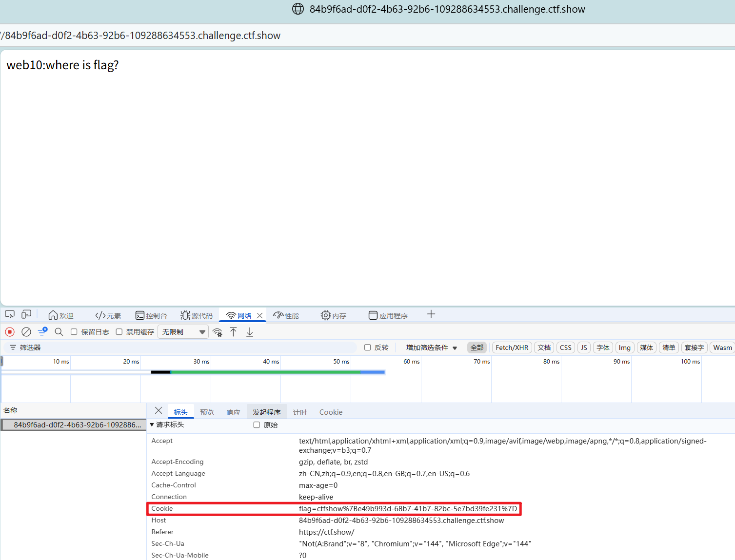Click the Export HAR download arrow
Viewport: 735px width, 560px height.
250,332
